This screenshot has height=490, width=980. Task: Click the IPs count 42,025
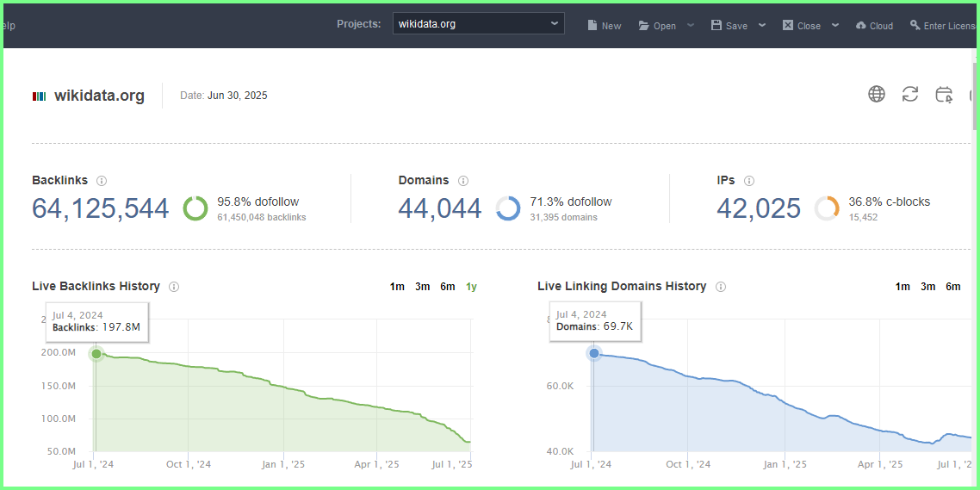pyautogui.click(x=759, y=208)
